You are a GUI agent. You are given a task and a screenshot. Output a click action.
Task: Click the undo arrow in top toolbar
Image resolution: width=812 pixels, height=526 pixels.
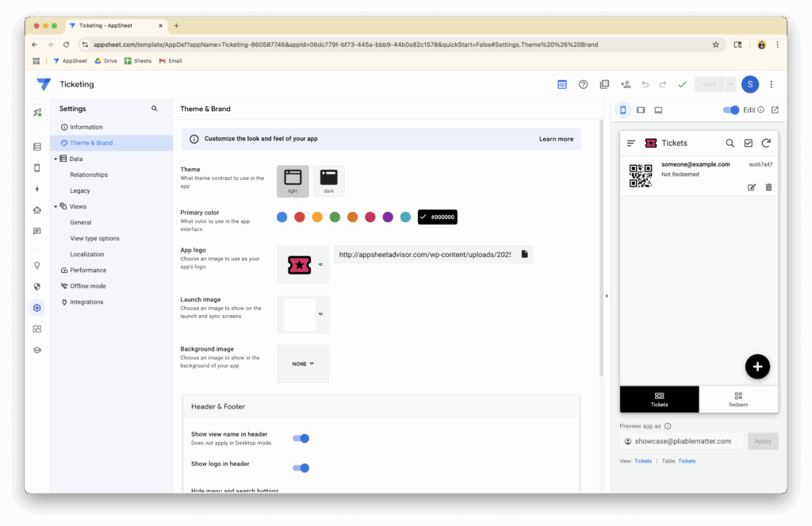(x=645, y=84)
